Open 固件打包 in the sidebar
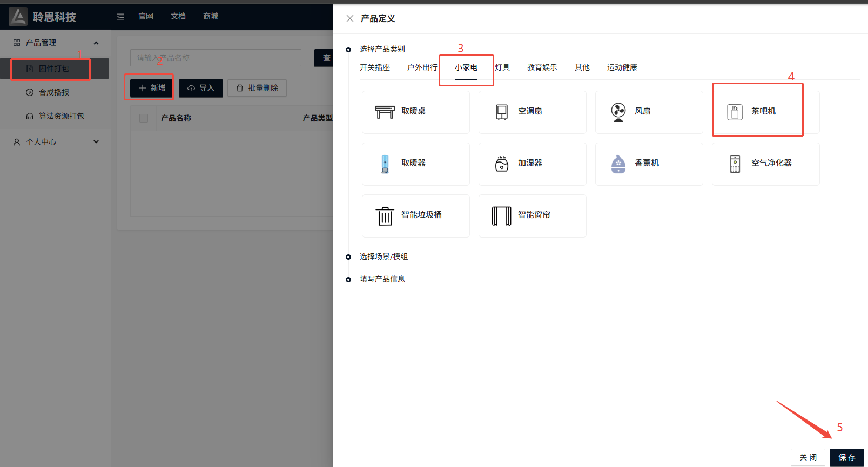 click(x=54, y=69)
